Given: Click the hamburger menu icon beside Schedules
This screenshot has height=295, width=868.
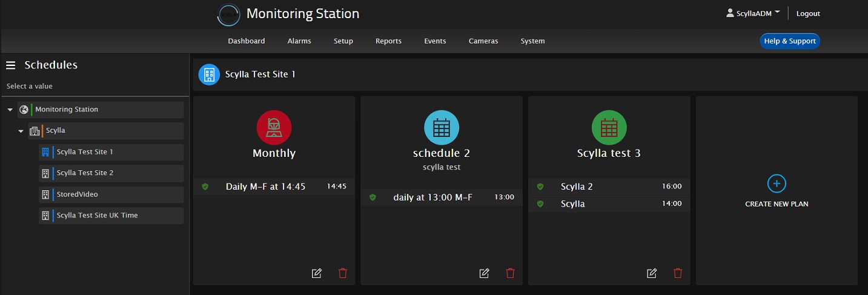Looking at the screenshot, I should tap(10, 65).
